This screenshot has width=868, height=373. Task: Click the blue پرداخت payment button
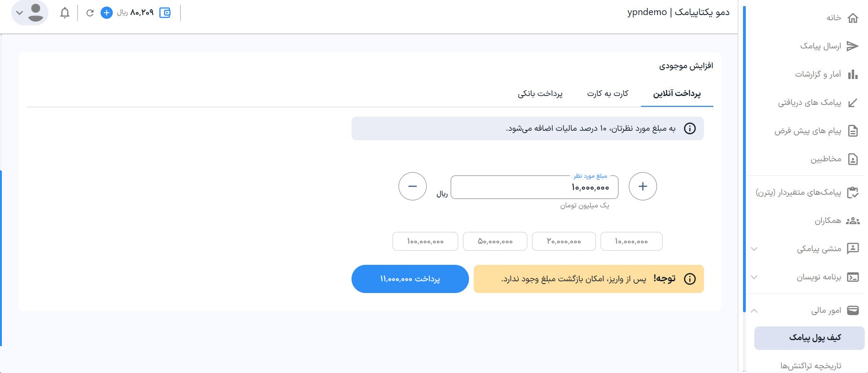[x=410, y=279]
